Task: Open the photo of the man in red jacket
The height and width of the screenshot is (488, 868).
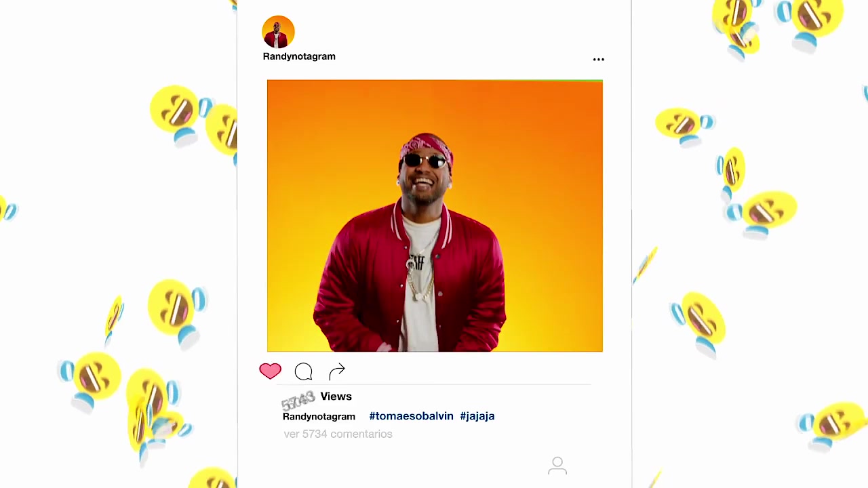Action: pos(435,216)
